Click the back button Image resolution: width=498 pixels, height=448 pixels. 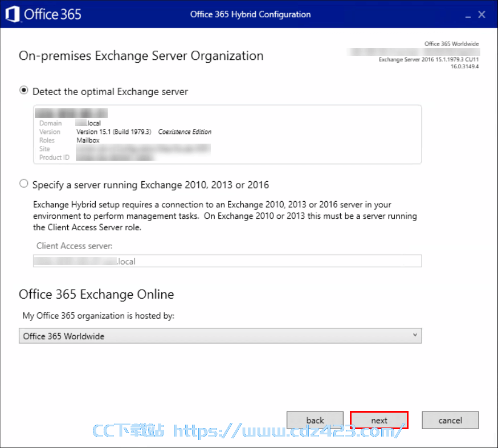(315, 420)
